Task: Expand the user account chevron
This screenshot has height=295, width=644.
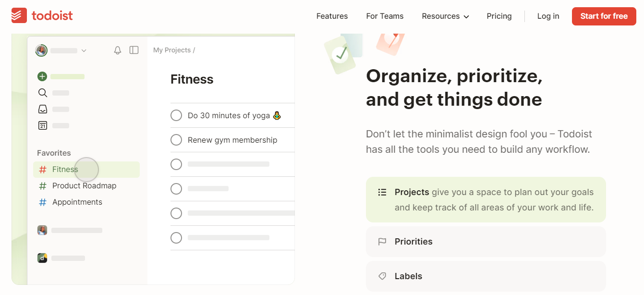Action: (84, 50)
